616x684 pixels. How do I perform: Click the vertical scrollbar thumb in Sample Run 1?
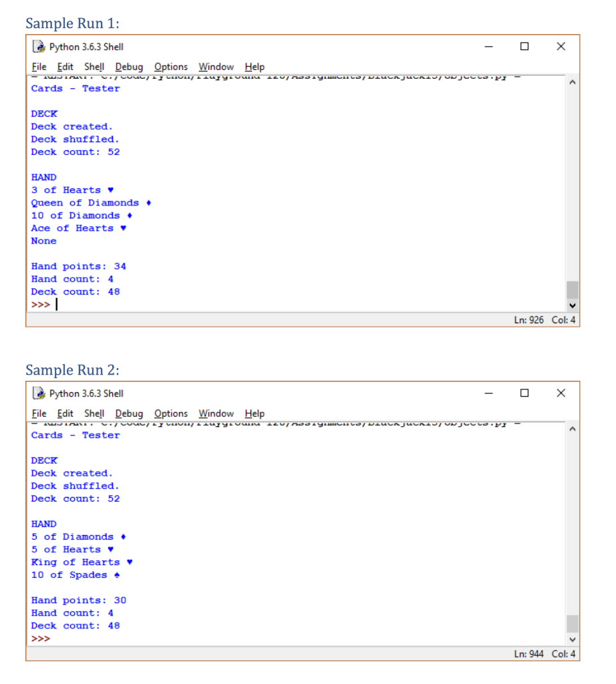coord(572,289)
